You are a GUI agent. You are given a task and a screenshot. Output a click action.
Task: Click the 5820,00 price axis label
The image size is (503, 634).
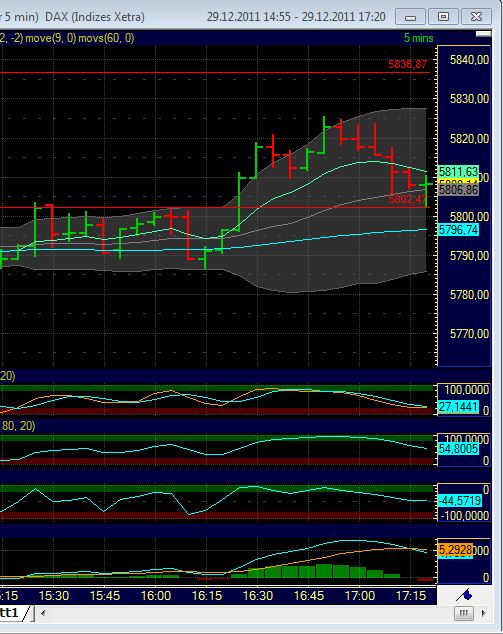[469, 139]
